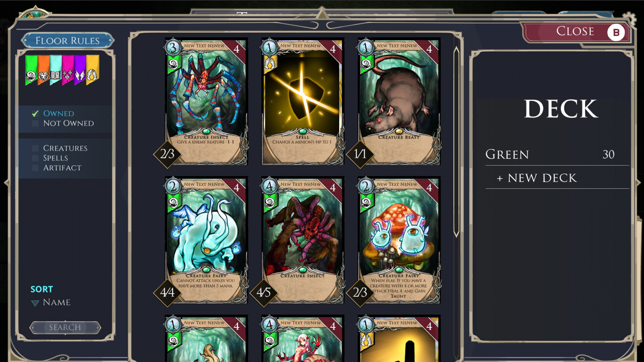Select the magenta star faction banner

point(68,70)
